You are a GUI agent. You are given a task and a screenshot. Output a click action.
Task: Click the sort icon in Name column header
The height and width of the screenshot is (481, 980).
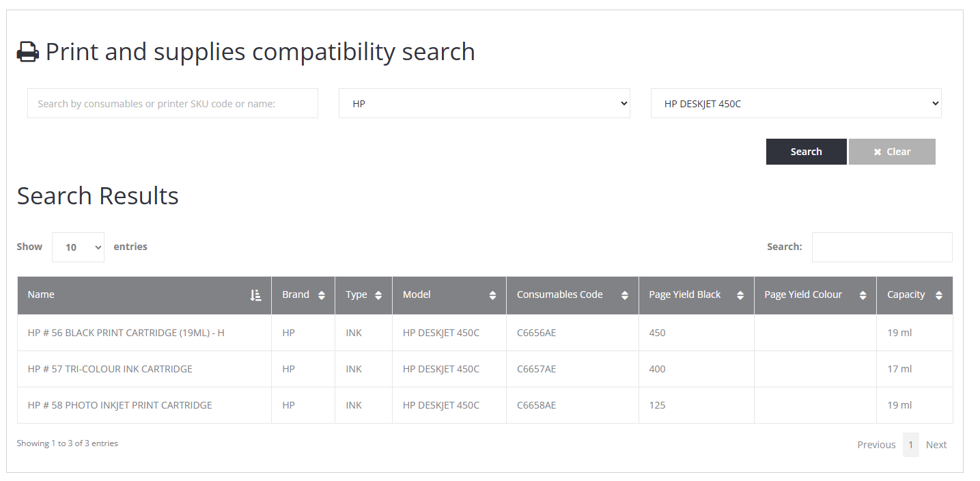[255, 295]
